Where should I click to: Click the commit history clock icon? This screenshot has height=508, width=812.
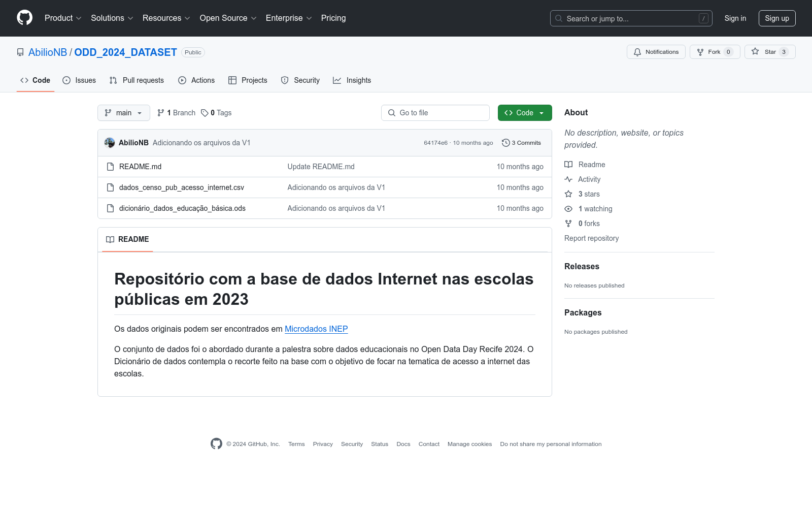tap(505, 143)
